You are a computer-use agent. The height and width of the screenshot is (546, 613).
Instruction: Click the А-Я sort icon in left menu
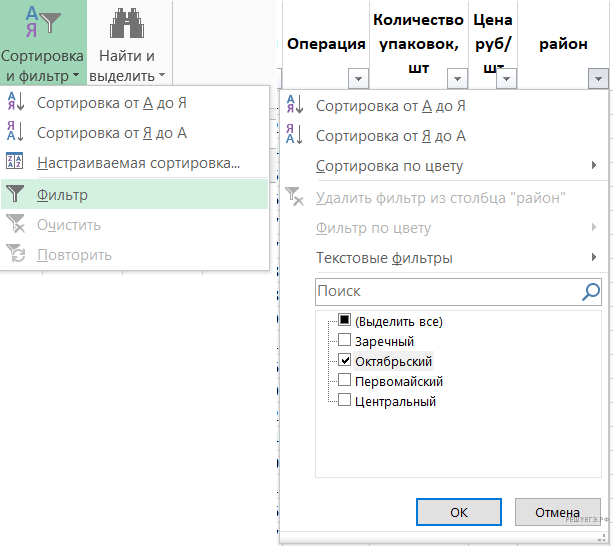pos(15,102)
